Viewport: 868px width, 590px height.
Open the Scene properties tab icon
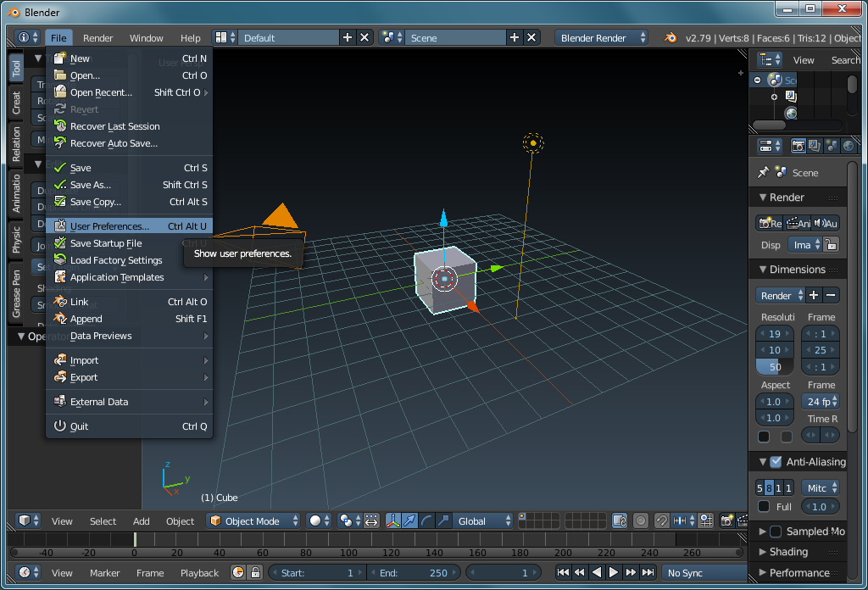pyautogui.click(x=832, y=146)
